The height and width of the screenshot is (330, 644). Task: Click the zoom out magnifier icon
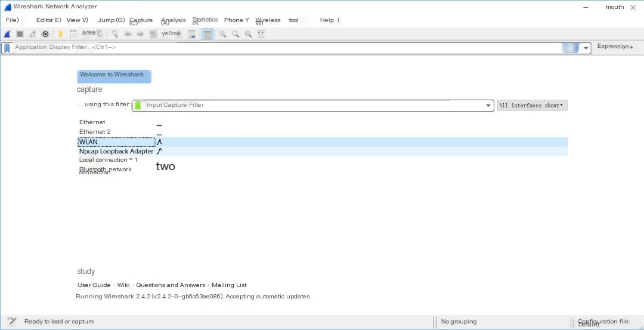(x=236, y=34)
